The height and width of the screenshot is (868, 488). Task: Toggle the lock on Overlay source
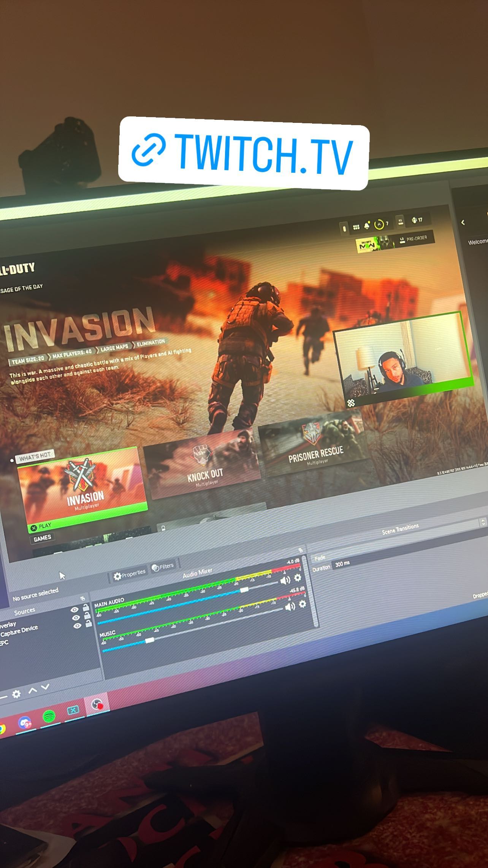point(86,607)
